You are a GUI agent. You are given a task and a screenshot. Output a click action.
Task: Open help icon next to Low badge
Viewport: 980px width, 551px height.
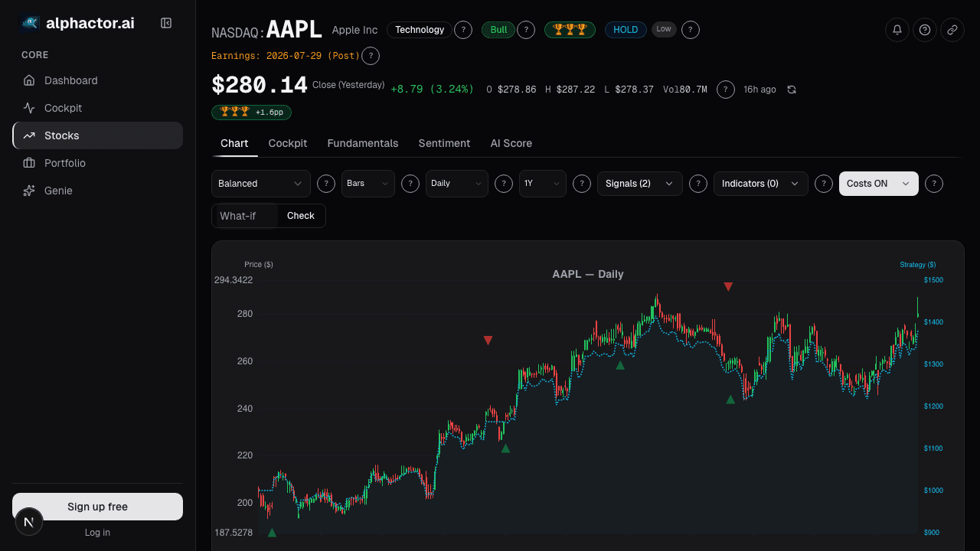click(691, 30)
